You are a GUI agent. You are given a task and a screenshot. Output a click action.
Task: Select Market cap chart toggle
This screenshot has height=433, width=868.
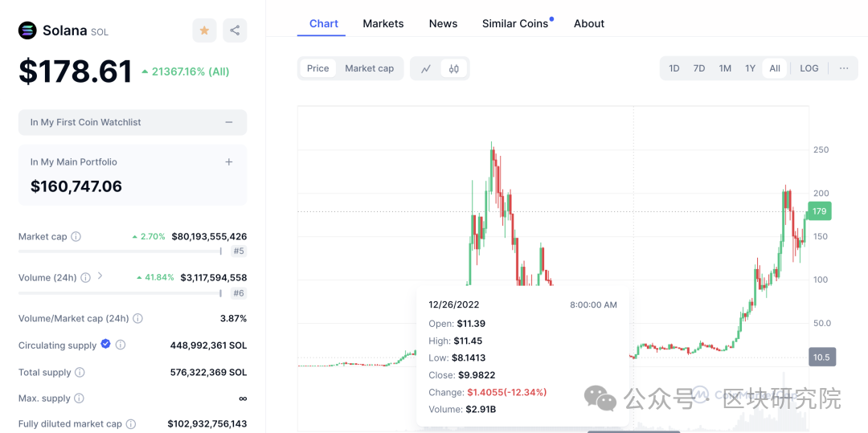(x=369, y=68)
